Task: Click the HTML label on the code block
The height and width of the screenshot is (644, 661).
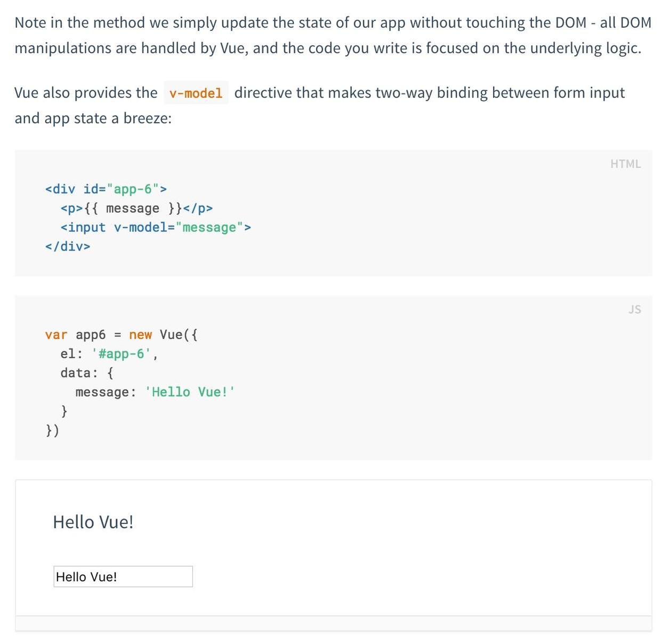Action: click(x=625, y=164)
